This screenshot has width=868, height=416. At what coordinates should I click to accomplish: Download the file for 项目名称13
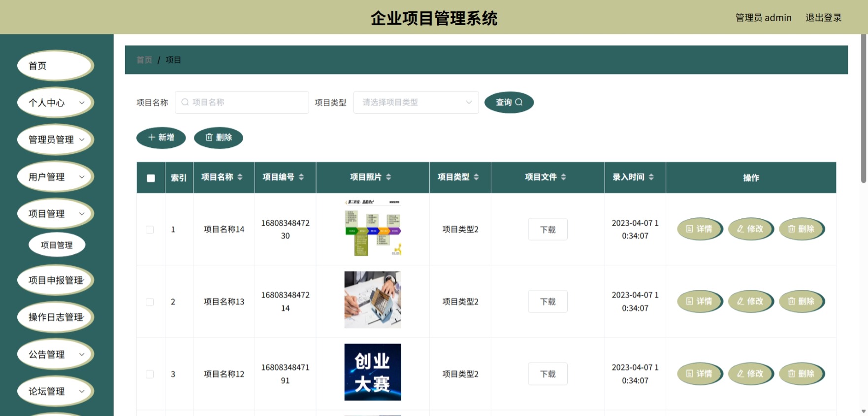click(x=547, y=302)
